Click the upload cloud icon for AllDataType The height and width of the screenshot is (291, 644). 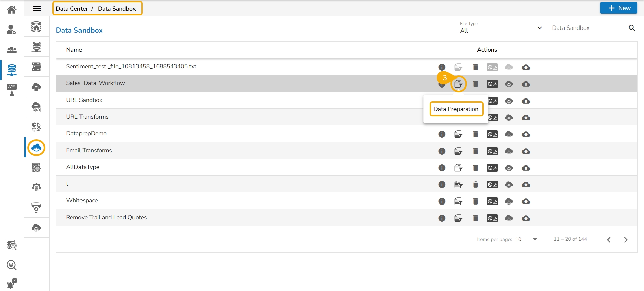tap(526, 168)
